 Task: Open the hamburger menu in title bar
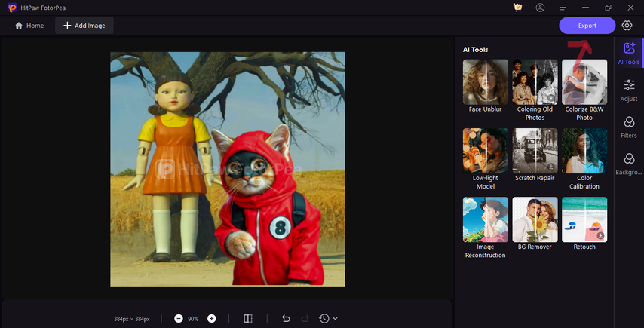pyautogui.click(x=563, y=8)
